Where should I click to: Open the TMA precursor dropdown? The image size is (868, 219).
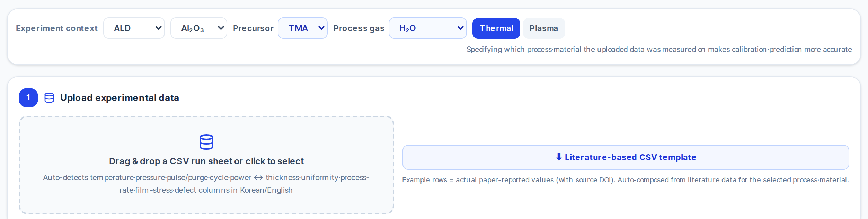tap(303, 28)
